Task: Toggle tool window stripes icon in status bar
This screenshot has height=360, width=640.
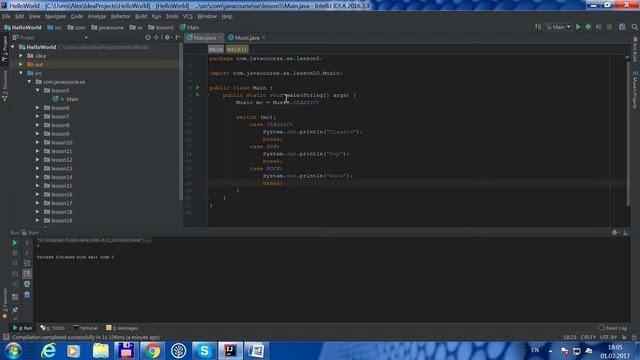Action: click(6, 337)
